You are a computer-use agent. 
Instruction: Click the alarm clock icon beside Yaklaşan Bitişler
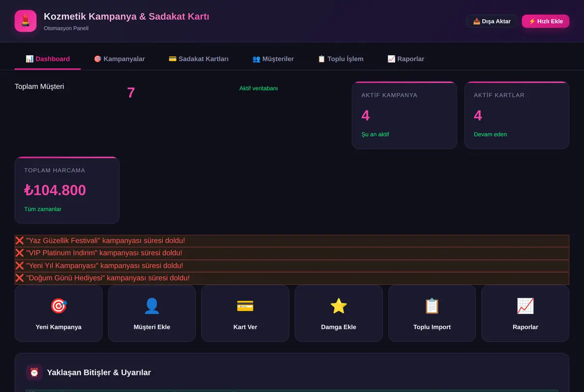[x=34, y=373]
